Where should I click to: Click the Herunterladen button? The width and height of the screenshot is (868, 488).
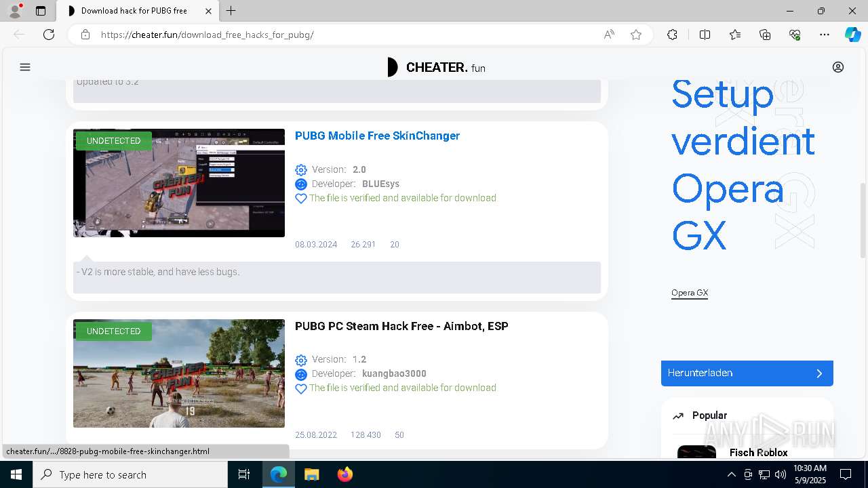pyautogui.click(x=747, y=373)
